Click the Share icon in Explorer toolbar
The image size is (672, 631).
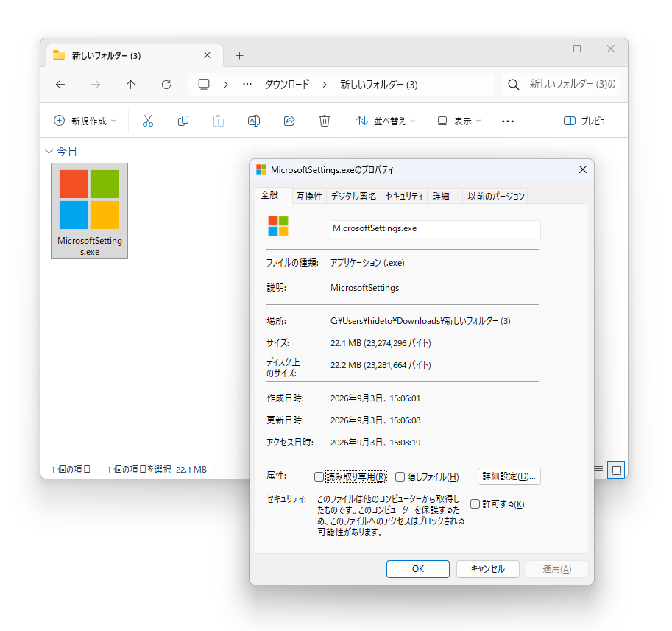[x=289, y=121]
